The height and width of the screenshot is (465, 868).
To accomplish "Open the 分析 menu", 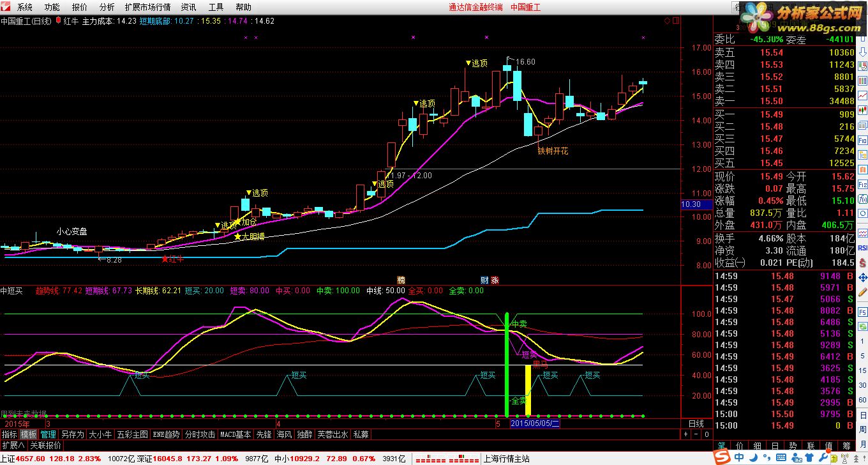I will coord(107,7).
